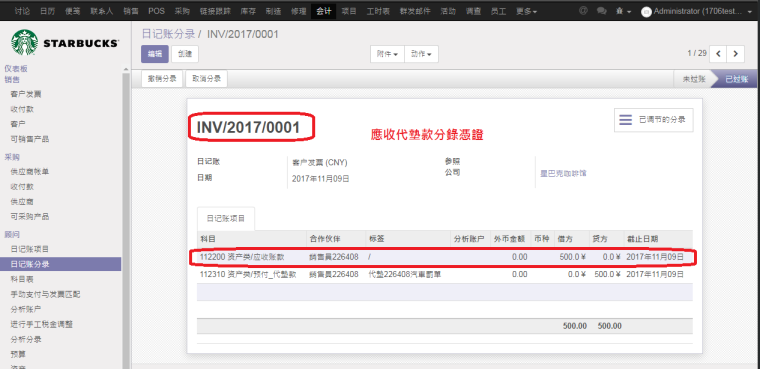Click the 取消分录 button
This screenshot has height=369, width=760.
coord(206,79)
